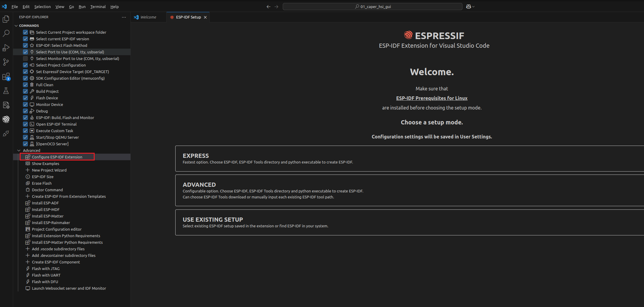644x307 pixels.
Task: Open the explorer's three-dot more actions
Action: pos(124,17)
